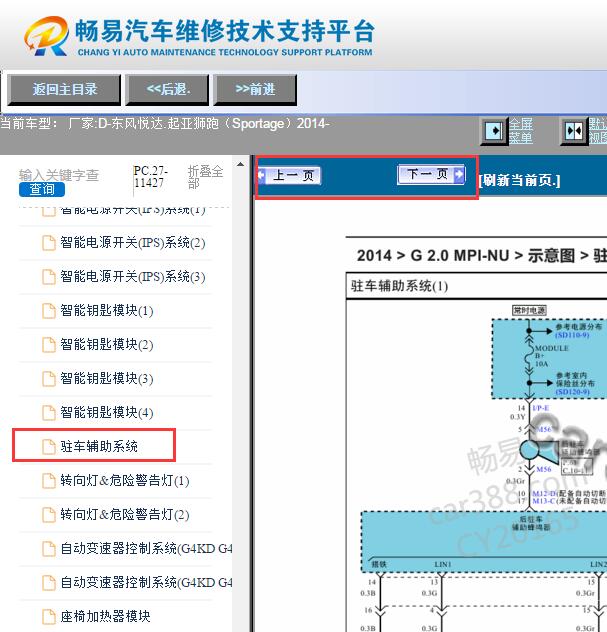
Task: Click scrollbar up arrow in sidebar
Action: 241,164
